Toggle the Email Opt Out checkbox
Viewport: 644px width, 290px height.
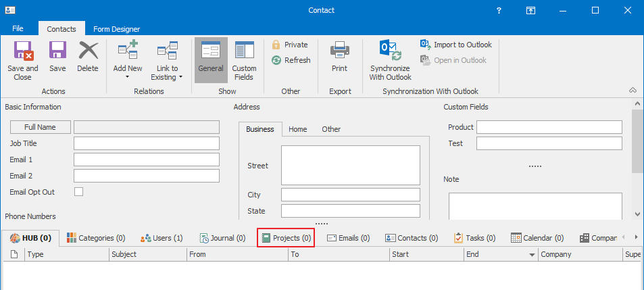click(x=78, y=191)
